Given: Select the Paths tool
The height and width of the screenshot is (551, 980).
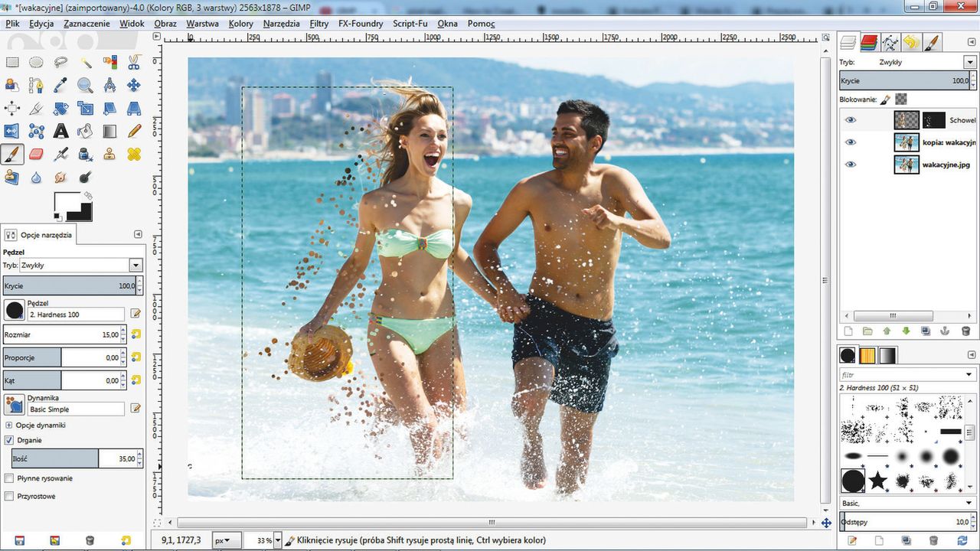Looking at the screenshot, I should (x=36, y=86).
